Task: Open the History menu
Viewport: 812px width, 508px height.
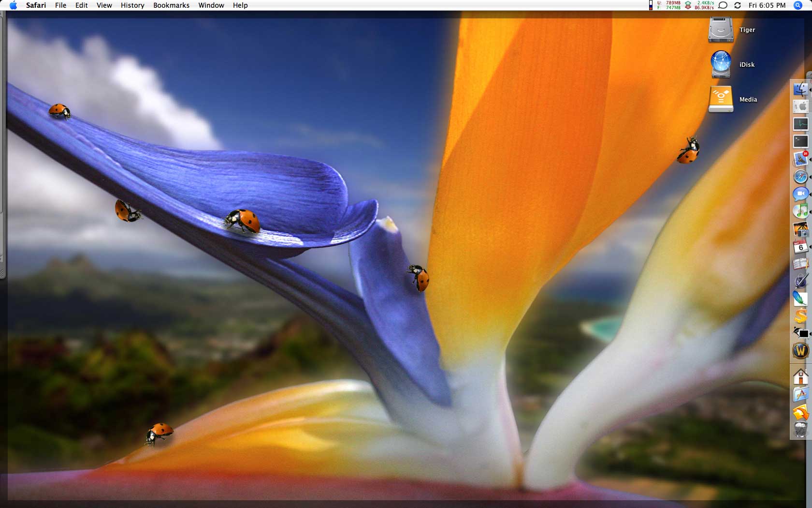Action: [x=132, y=5]
